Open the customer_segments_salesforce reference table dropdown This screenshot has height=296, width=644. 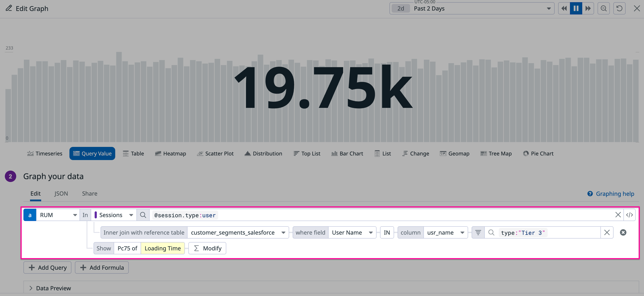tap(283, 232)
